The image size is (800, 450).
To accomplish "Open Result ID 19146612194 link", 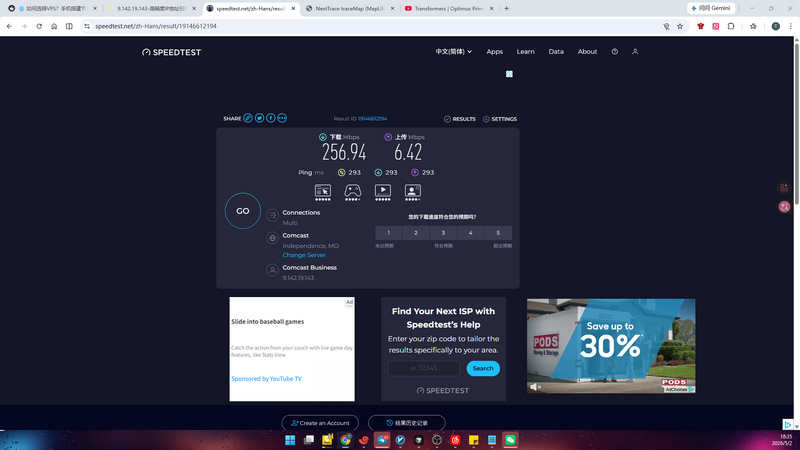I will coord(372,118).
